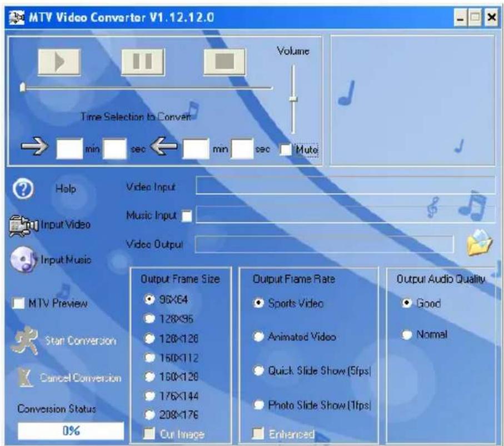Select the 128X96 frame size

[149, 319]
